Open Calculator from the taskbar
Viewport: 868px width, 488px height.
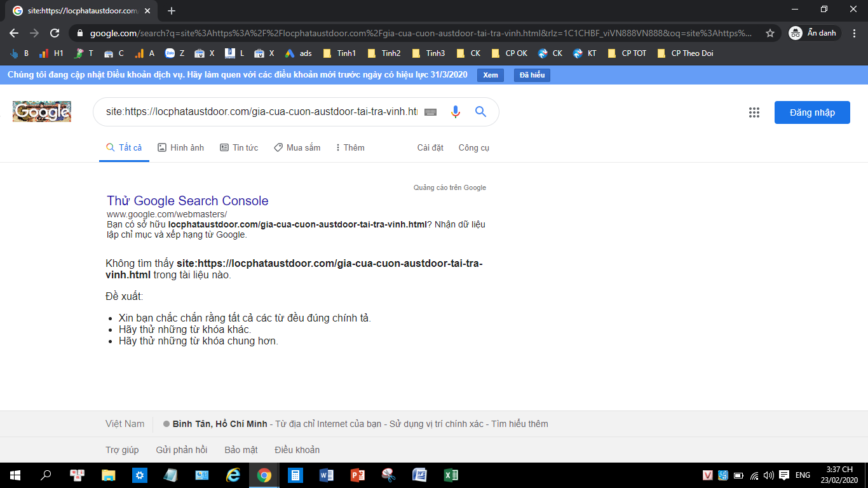(295, 475)
